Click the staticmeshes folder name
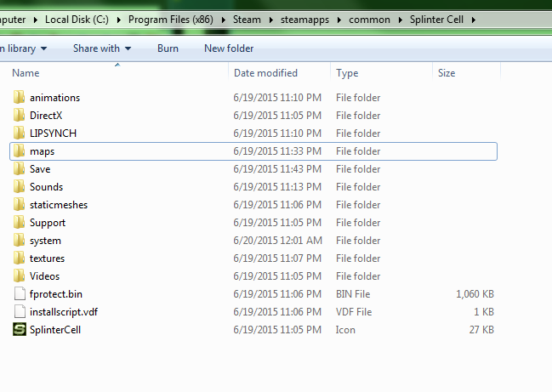The width and height of the screenshot is (552, 392). (59, 205)
